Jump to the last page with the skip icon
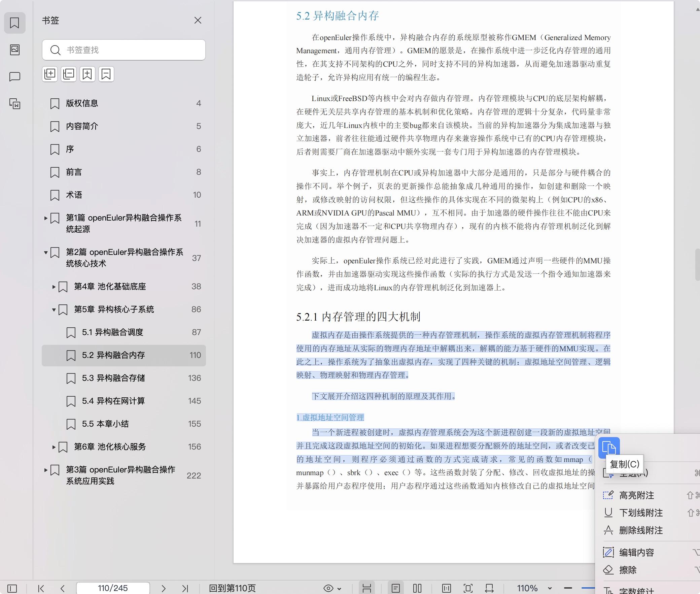The image size is (700, 594). pos(185,588)
